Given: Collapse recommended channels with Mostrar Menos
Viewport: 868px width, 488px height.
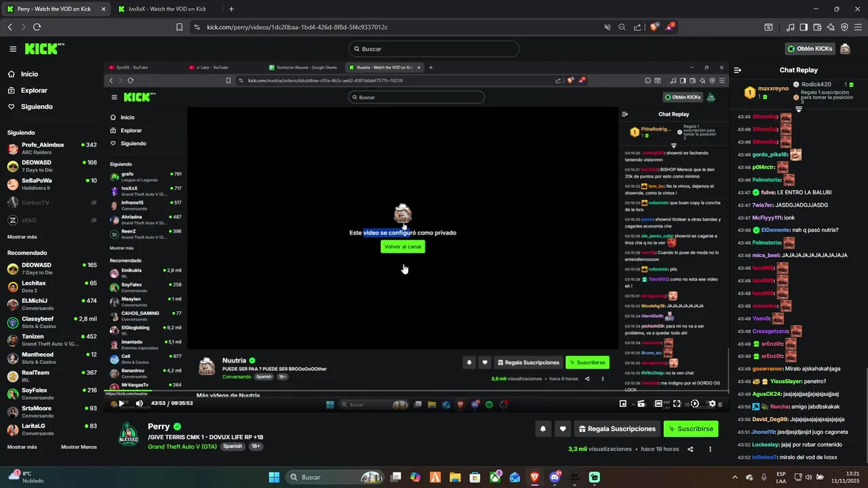Looking at the screenshot, I should click(79, 447).
